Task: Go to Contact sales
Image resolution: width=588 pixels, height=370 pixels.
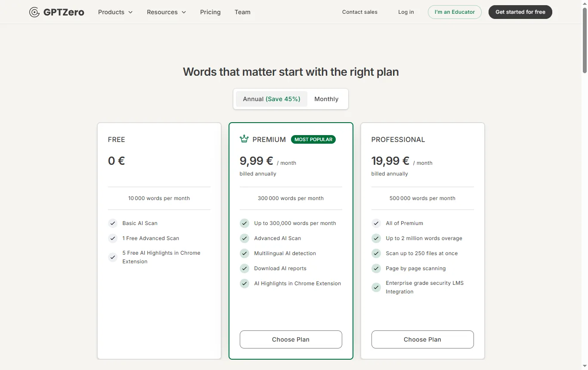Action: (360, 12)
